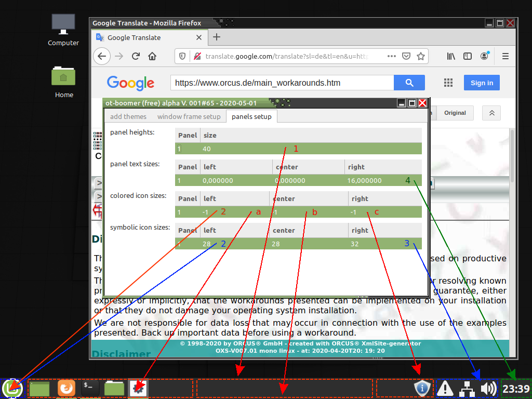Screen dimensions: 532x399
Task: Save page to Pocket
Action: click(406, 56)
